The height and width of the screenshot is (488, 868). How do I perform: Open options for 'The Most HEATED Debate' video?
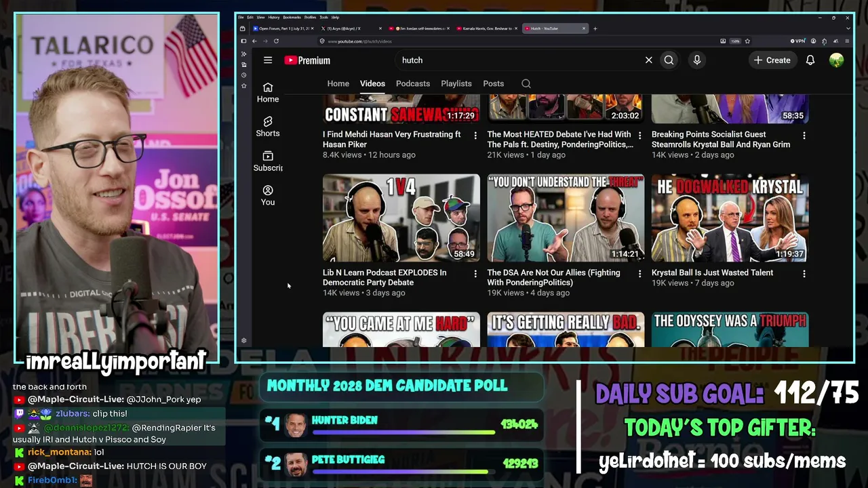tap(639, 136)
